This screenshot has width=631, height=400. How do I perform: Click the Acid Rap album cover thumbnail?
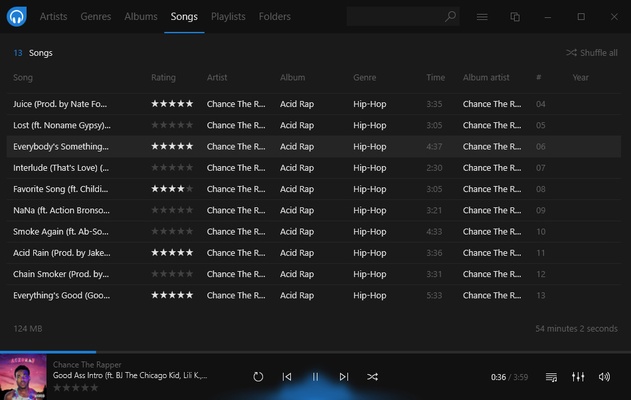point(23,377)
